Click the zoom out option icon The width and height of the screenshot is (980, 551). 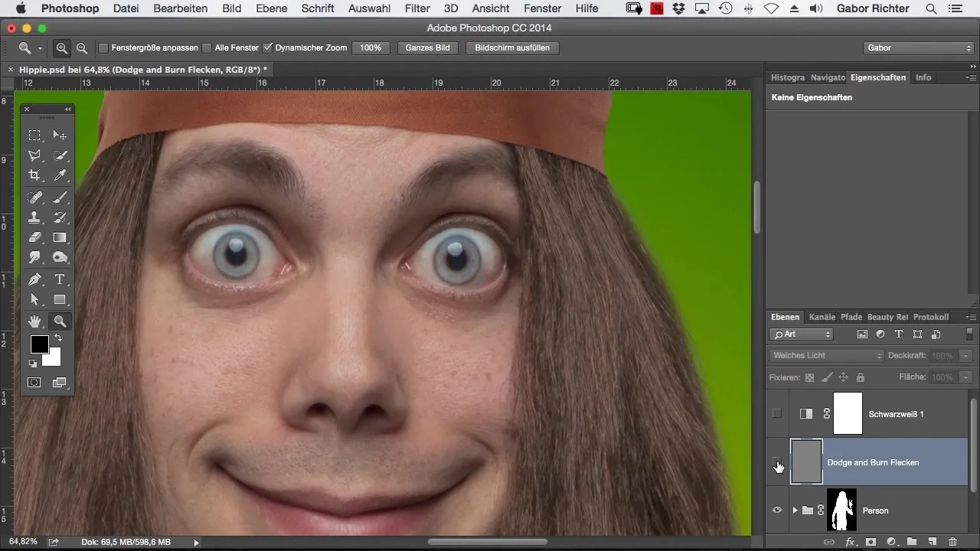click(81, 47)
